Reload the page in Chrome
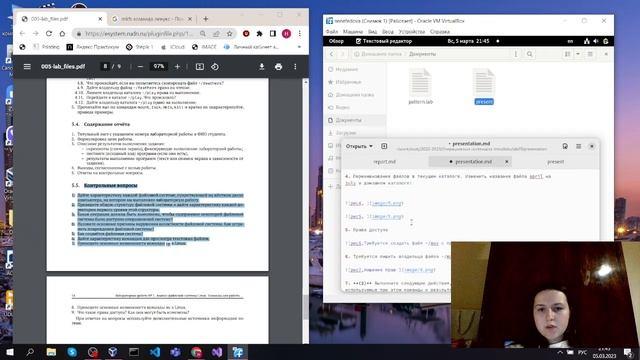Image resolution: width=640 pixels, height=360 pixels. tap(49, 33)
